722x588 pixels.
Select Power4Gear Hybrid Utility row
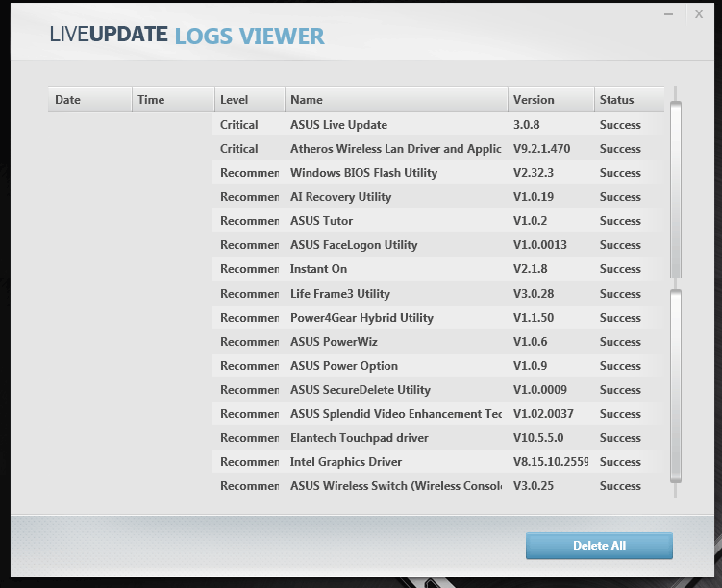[437, 317]
